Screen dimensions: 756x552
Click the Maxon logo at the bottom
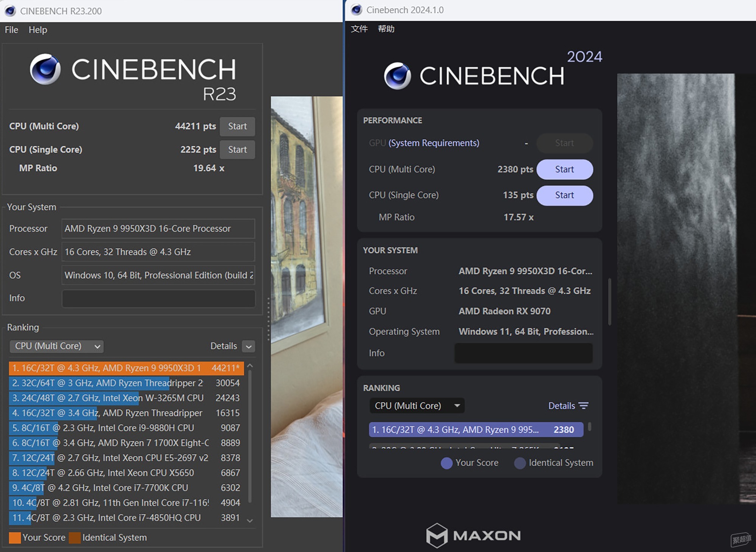[x=474, y=535]
